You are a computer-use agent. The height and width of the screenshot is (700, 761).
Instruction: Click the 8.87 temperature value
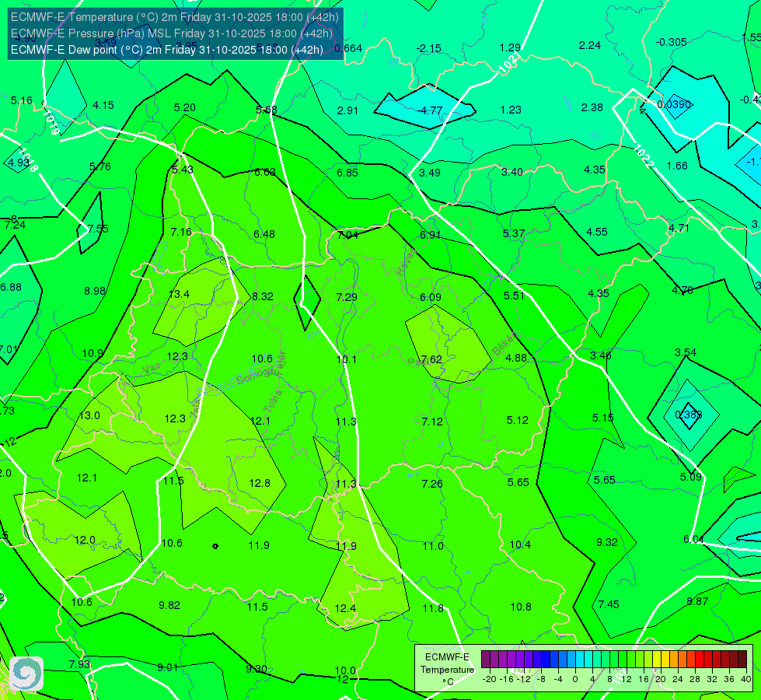tap(697, 601)
